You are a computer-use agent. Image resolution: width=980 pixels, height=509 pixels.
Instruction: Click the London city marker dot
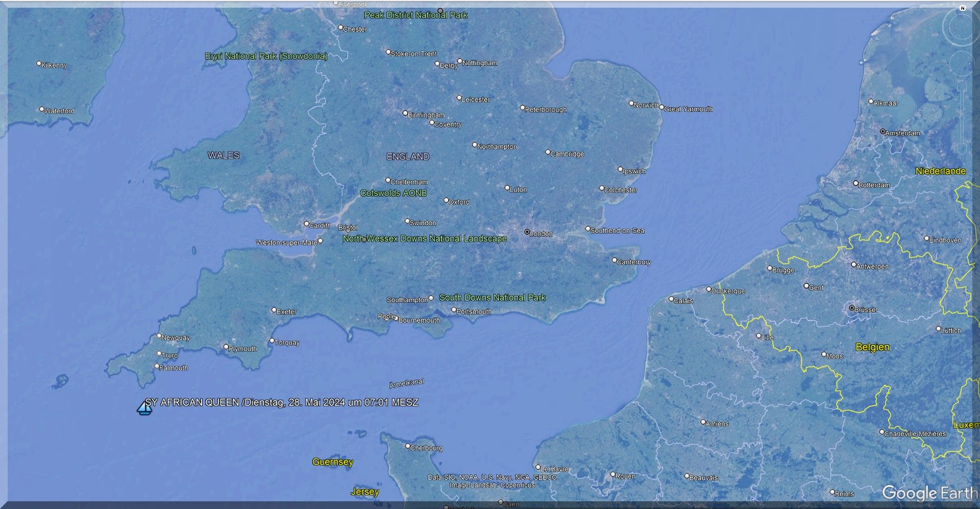coord(527,232)
